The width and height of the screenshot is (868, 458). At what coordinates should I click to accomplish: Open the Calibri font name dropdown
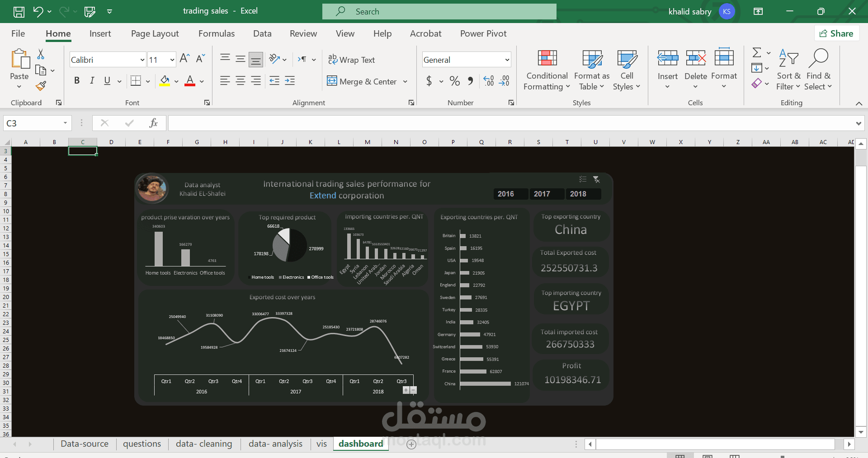coord(142,60)
